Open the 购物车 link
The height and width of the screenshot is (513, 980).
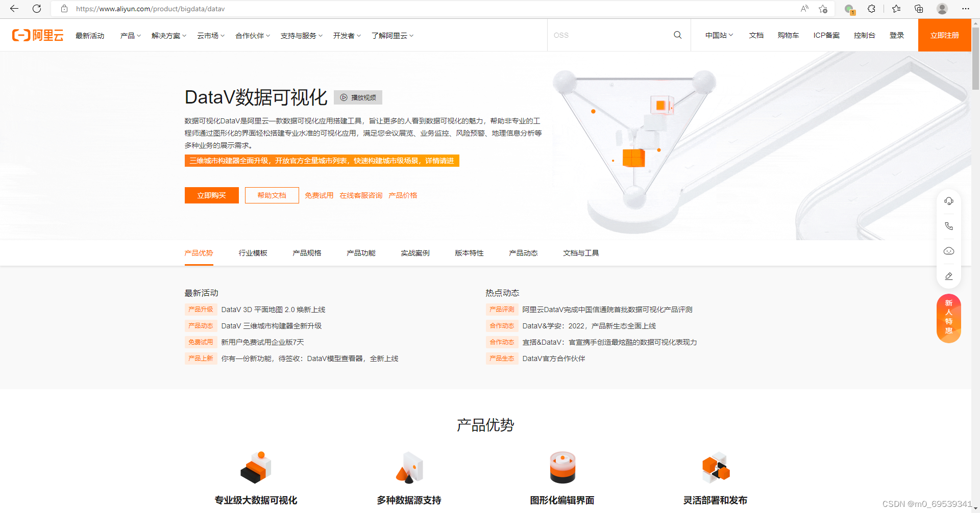(788, 35)
